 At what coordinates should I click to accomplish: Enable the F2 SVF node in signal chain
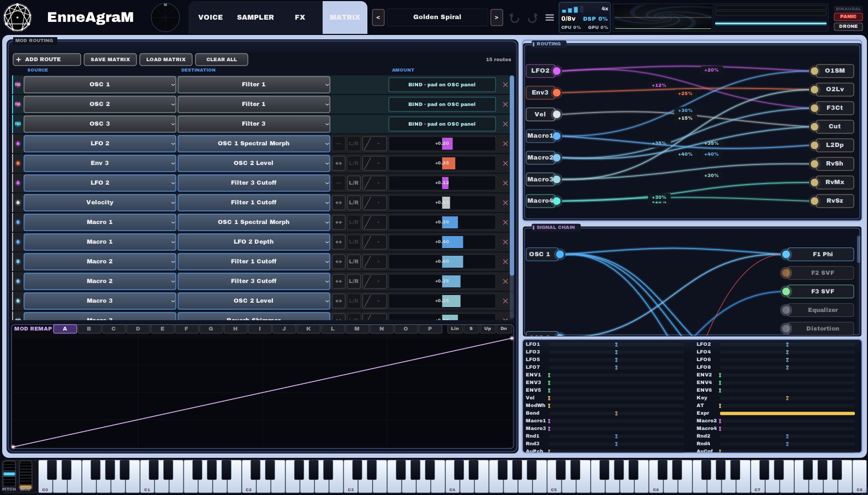coord(786,273)
